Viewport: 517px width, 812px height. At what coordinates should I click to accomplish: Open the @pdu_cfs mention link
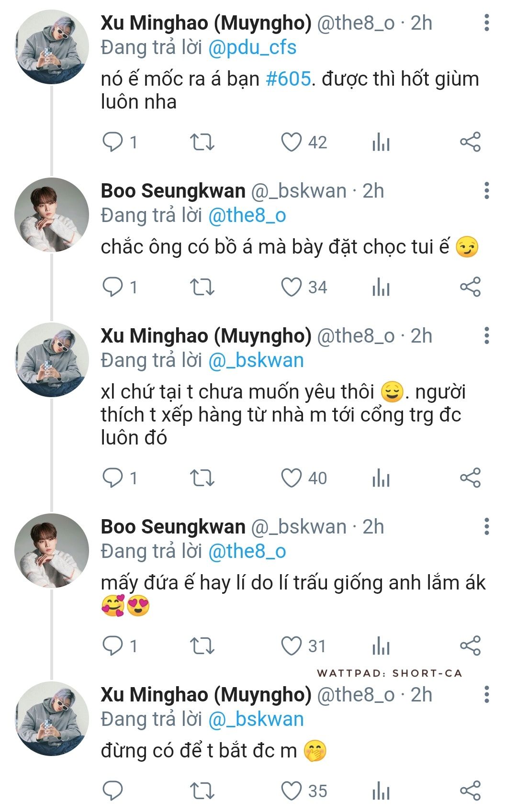[x=252, y=47]
